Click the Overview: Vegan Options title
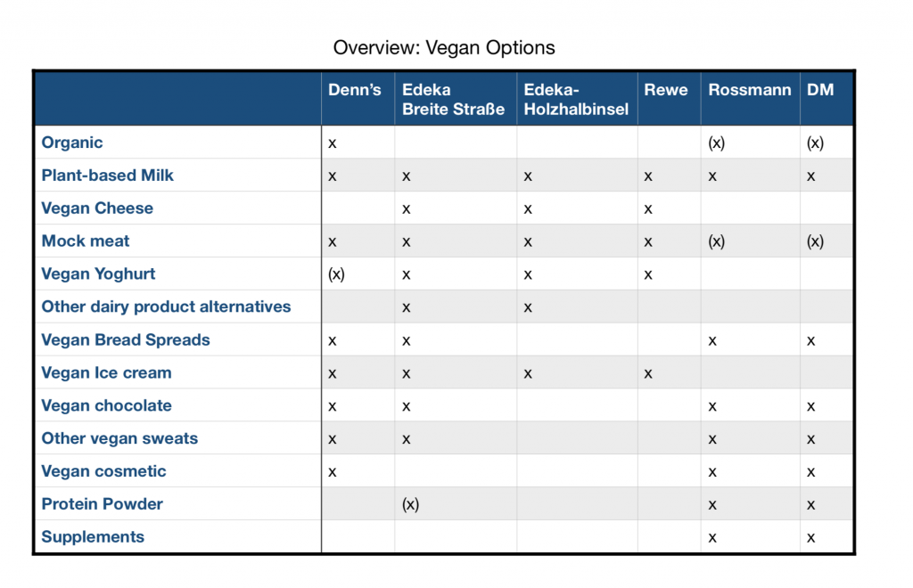Image resolution: width=913 pixels, height=588 pixels. pyautogui.click(x=444, y=48)
